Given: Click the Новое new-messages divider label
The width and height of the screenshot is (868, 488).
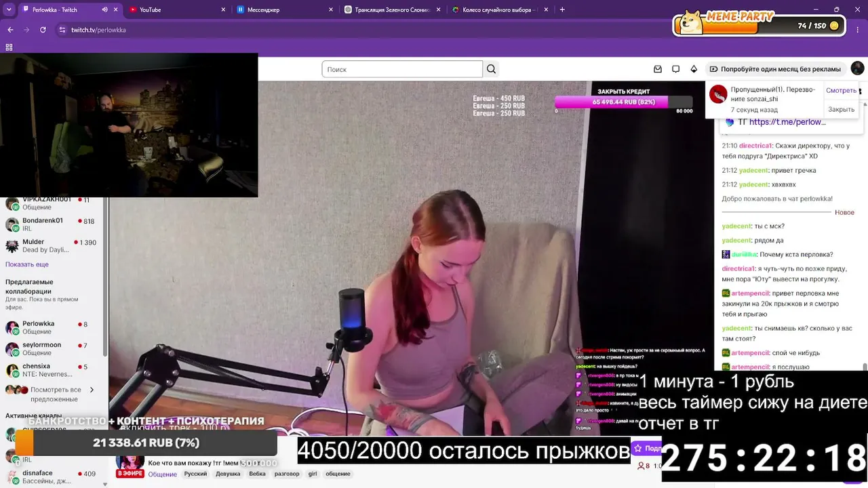Looking at the screenshot, I should click(844, 212).
